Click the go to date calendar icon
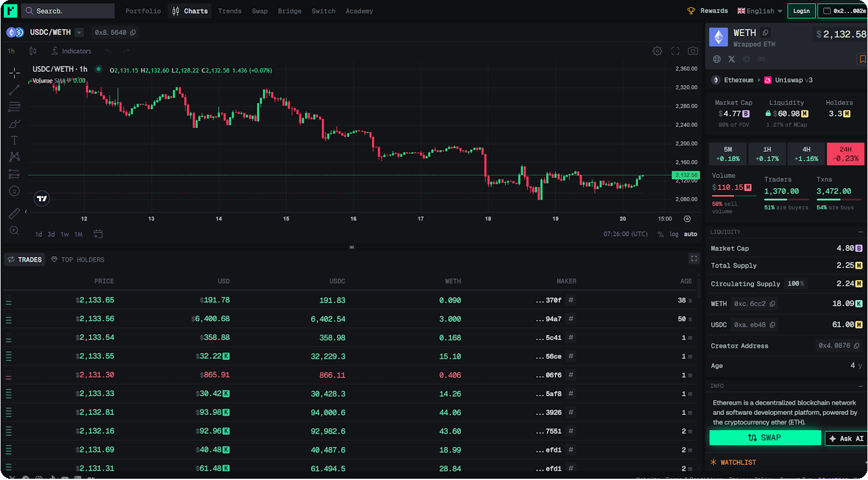Screen dimensions: 868x480 pos(98,234)
